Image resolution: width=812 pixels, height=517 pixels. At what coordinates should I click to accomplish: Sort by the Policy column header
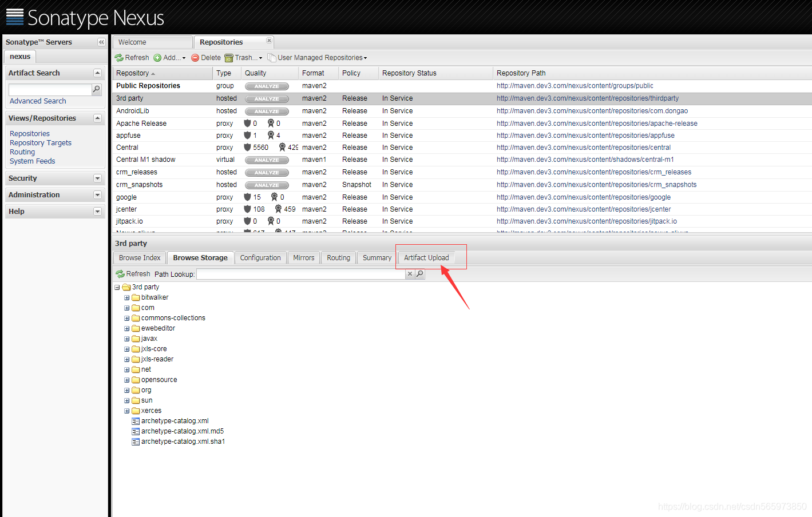click(x=358, y=73)
